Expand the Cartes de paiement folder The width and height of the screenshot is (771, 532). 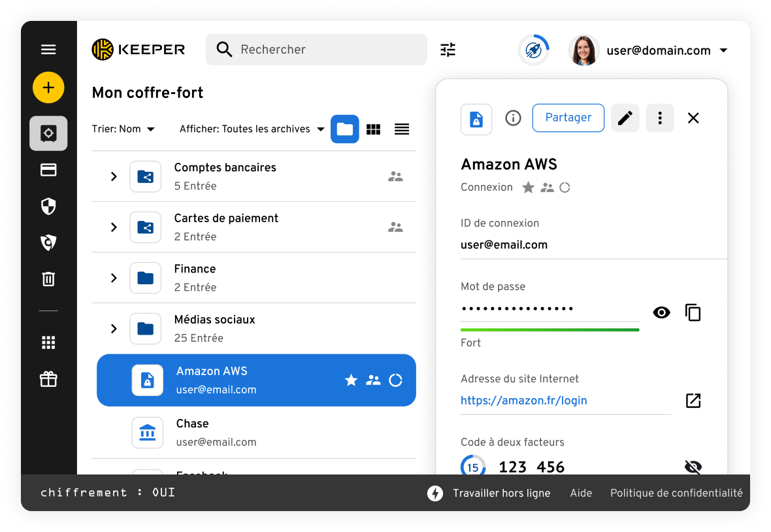tap(114, 227)
